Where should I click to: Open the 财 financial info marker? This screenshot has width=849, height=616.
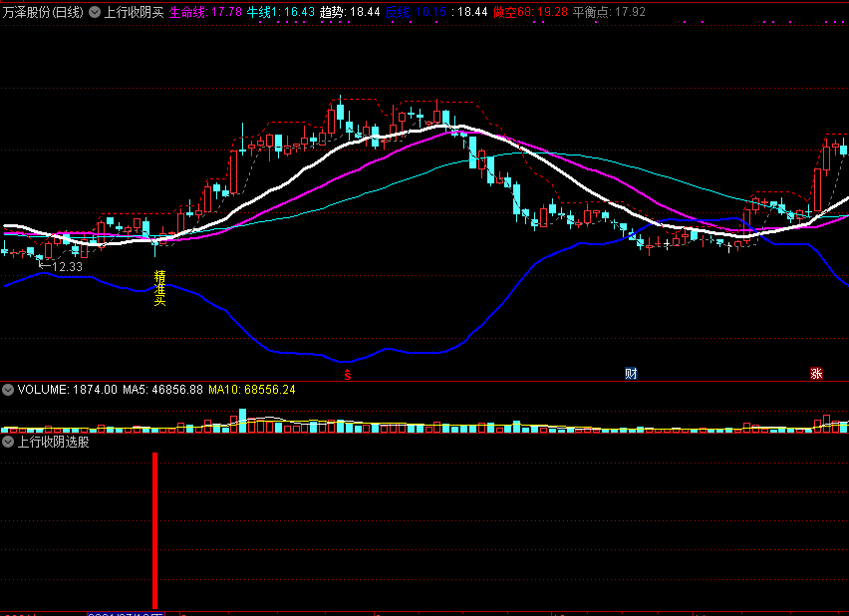tap(631, 373)
